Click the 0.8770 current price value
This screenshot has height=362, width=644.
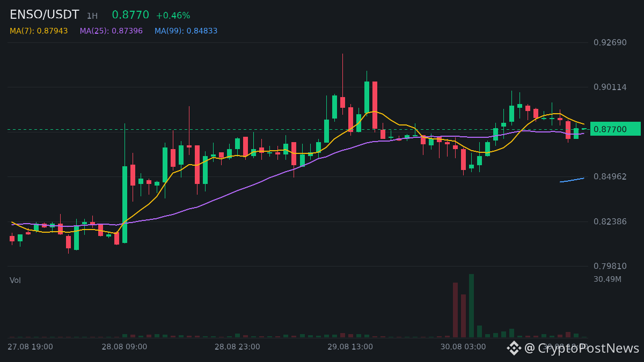point(130,15)
